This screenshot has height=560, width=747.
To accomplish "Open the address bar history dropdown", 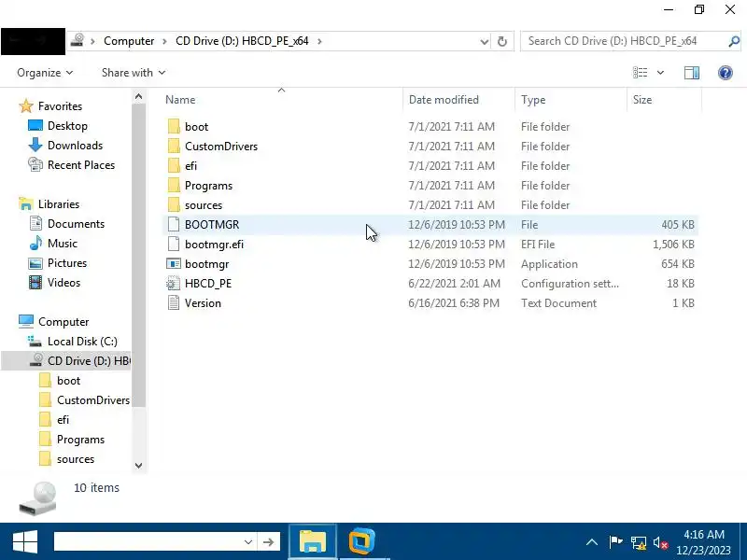I will click(484, 41).
